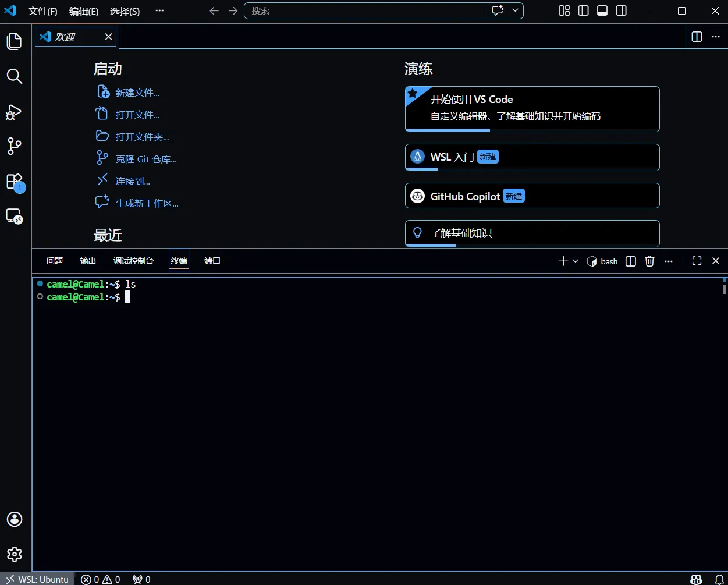Open the GitHub Copilot walkthrough

(532, 196)
